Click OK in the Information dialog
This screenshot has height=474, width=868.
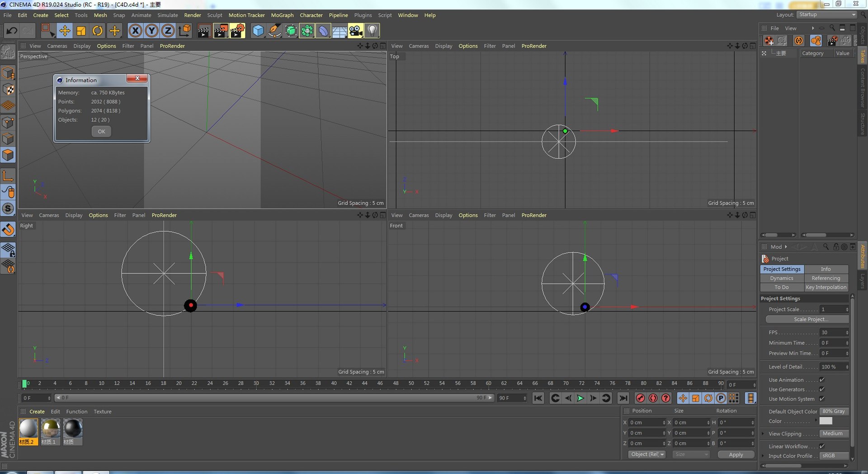(x=101, y=132)
